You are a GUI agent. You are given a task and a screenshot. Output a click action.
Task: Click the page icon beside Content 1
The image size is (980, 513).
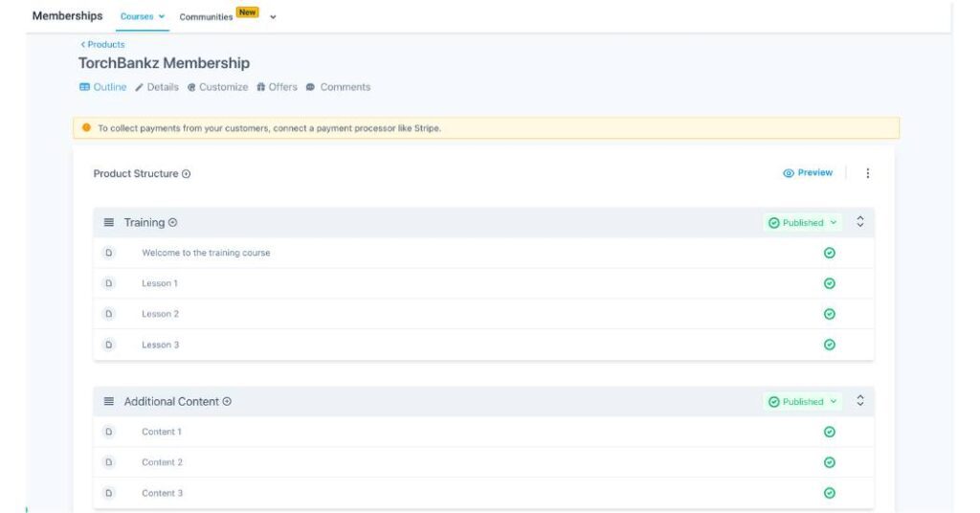tap(109, 431)
